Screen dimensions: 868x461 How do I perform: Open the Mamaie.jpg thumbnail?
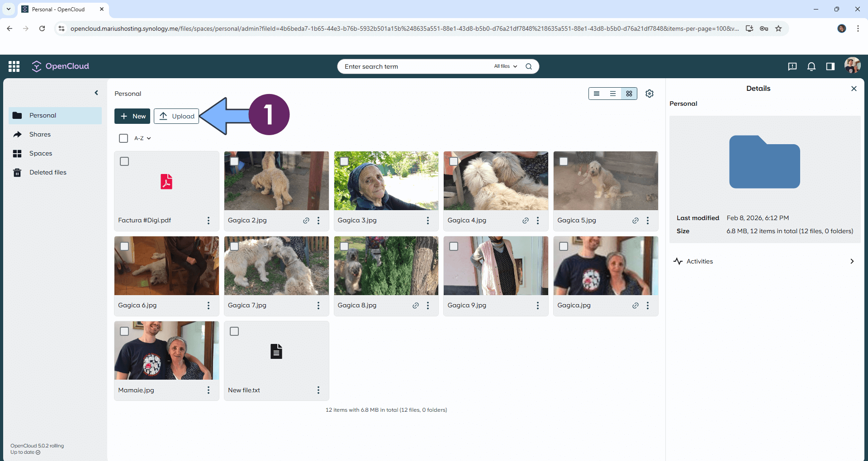(x=166, y=351)
